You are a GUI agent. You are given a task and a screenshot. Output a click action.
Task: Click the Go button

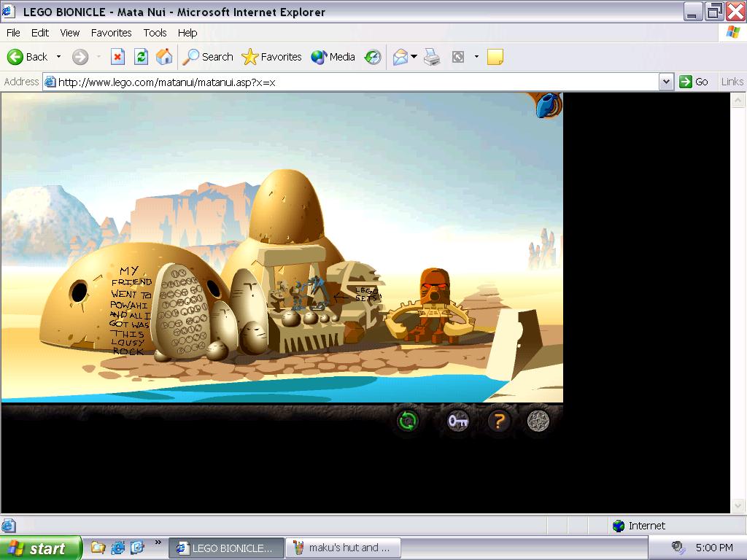tap(694, 82)
